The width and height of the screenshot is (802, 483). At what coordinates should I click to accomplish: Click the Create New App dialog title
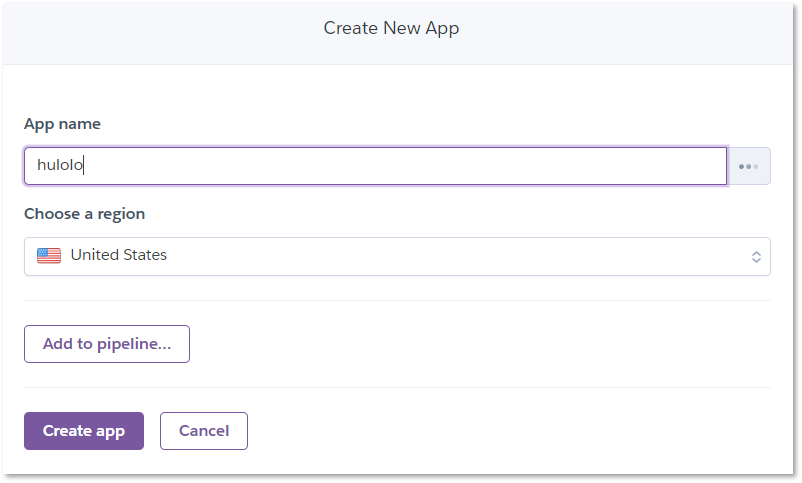point(391,28)
